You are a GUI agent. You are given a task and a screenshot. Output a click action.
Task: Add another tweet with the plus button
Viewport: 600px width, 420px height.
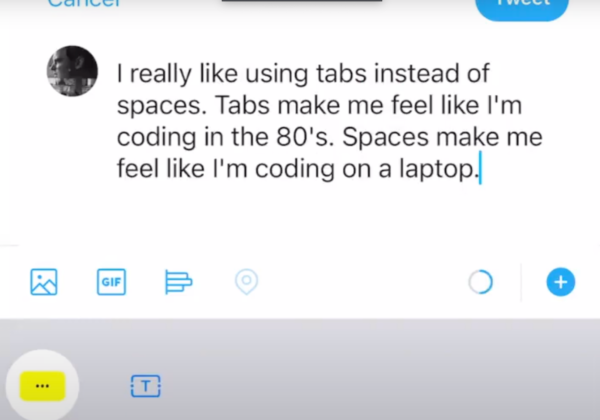[561, 282]
